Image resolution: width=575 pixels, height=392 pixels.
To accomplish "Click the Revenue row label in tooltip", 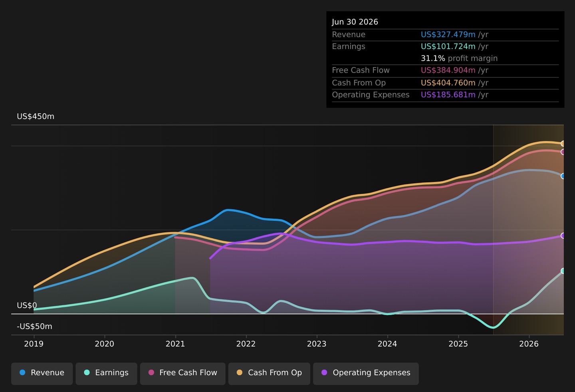I will click(349, 35).
